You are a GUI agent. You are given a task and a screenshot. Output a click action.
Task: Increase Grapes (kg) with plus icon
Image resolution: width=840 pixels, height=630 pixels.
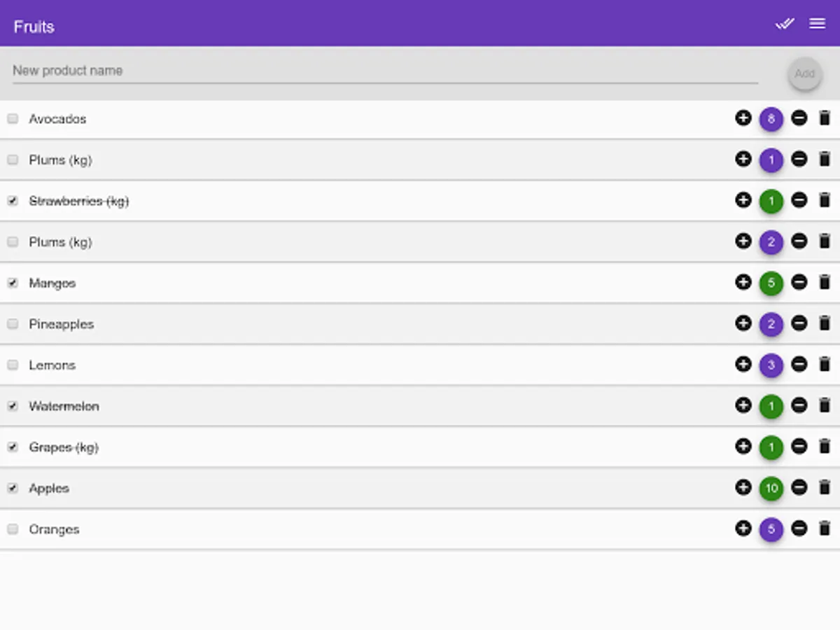pyautogui.click(x=743, y=447)
